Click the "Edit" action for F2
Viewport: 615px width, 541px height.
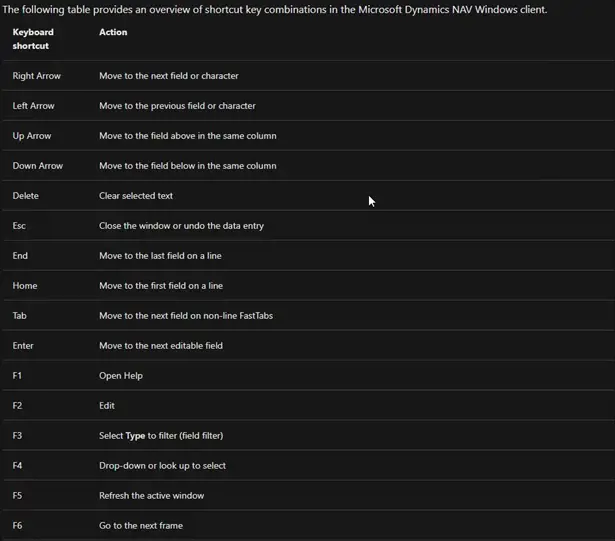coord(107,406)
